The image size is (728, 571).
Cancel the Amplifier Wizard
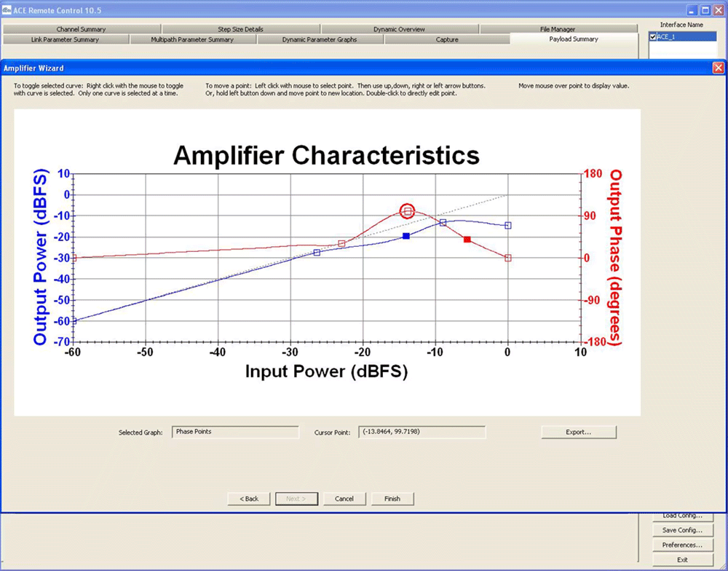click(x=344, y=499)
